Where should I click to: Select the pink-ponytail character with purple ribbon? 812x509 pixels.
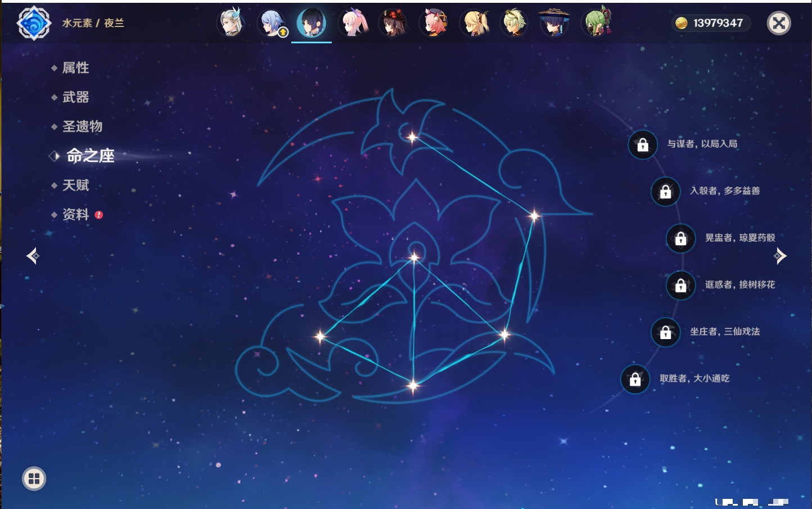click(x=353, y=22)
